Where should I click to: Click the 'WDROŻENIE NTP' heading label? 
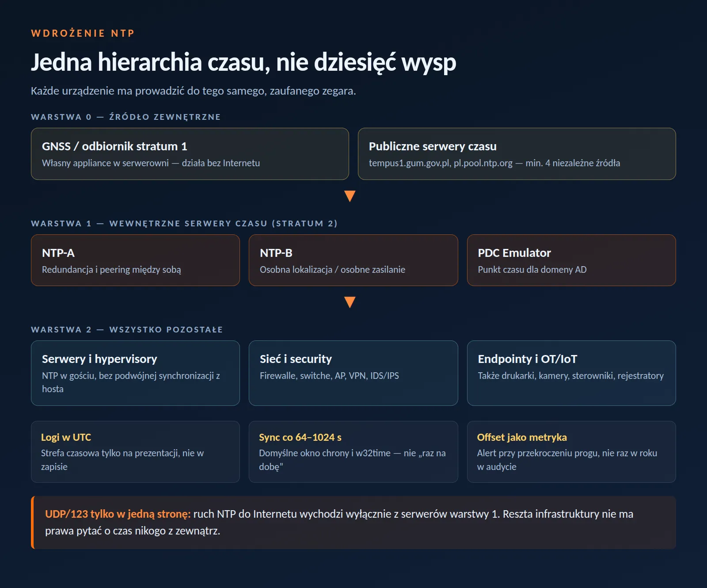[83, 33]
